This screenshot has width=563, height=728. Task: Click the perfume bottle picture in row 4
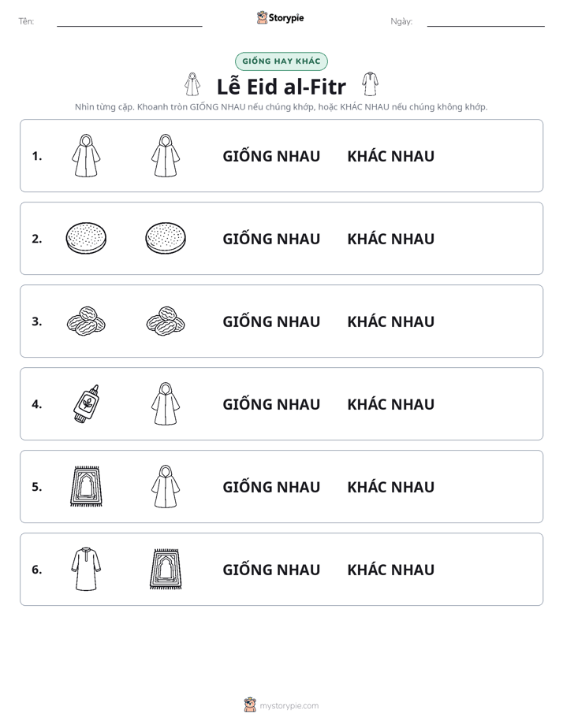[x=87, y=404]
